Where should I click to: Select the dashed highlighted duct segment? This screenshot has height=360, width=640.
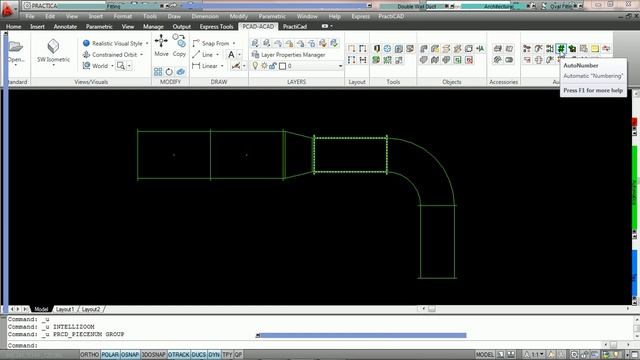coord(351,155)
